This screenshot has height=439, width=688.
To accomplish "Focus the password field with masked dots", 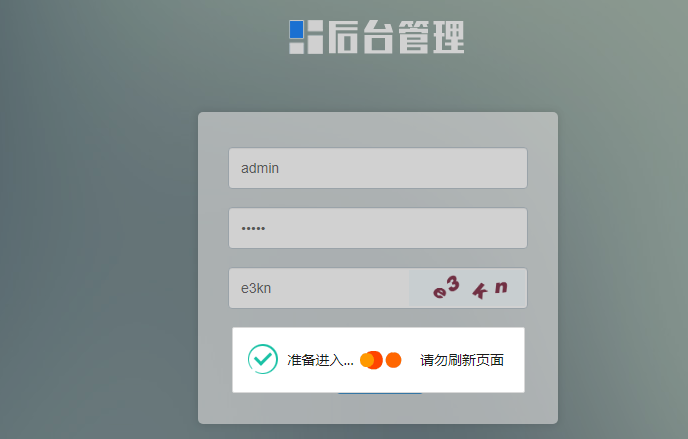I will tap(378, 228).
